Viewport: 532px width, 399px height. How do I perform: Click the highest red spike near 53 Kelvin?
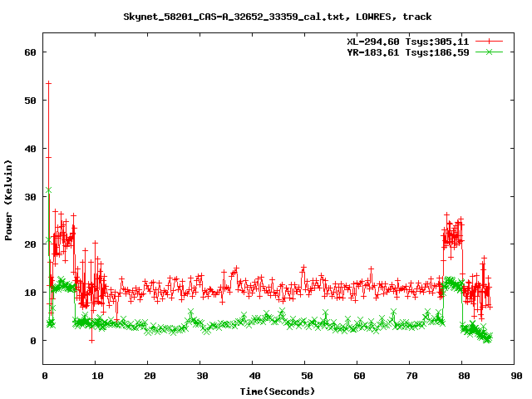click(49, 83)
